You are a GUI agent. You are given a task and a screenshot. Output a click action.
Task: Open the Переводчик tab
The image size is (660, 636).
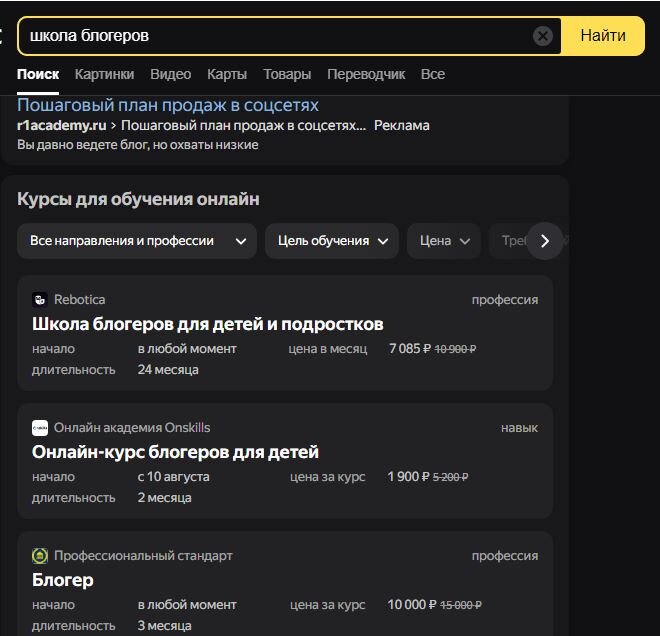[x=366, y=74]
